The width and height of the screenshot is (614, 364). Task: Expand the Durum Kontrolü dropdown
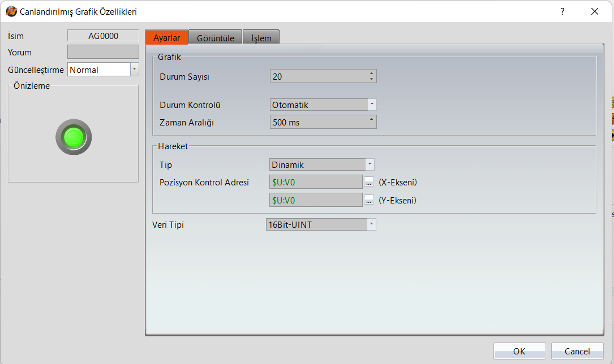click(371, 105)
